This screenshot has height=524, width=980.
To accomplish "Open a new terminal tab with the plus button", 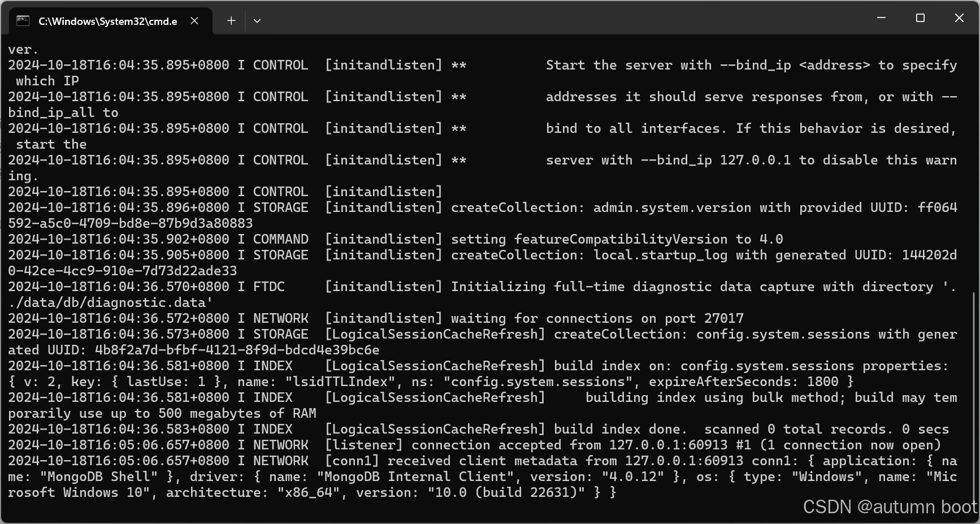I will (231, 20).
